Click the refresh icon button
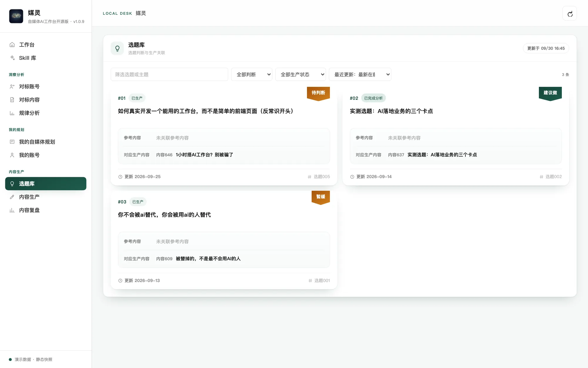Image resolution: width=588 pixels, height=368 pixels. [569, 14]
